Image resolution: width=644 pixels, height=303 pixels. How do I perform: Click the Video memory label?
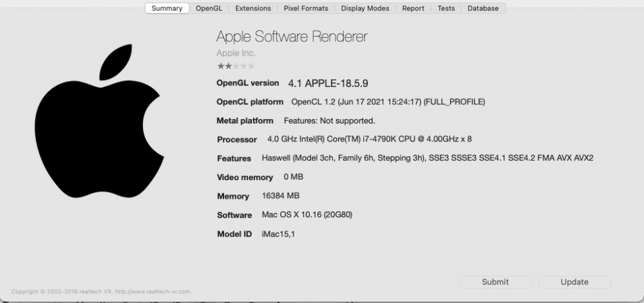(245, 177)
